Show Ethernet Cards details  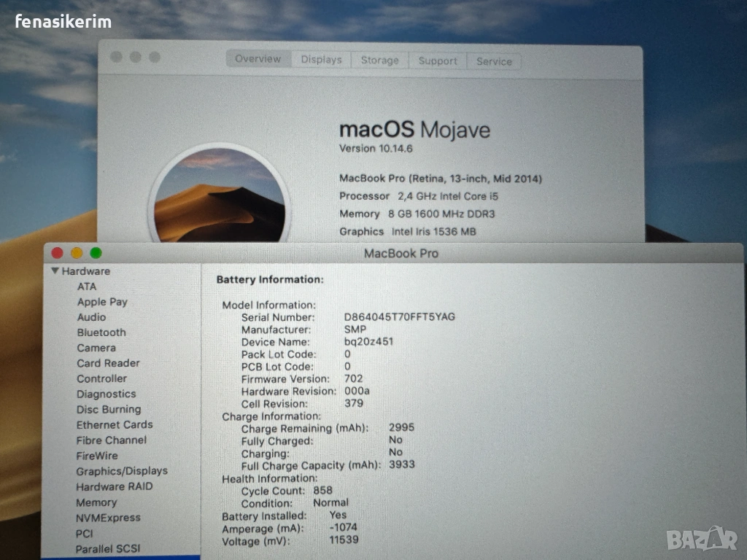[x=115, y=424]
